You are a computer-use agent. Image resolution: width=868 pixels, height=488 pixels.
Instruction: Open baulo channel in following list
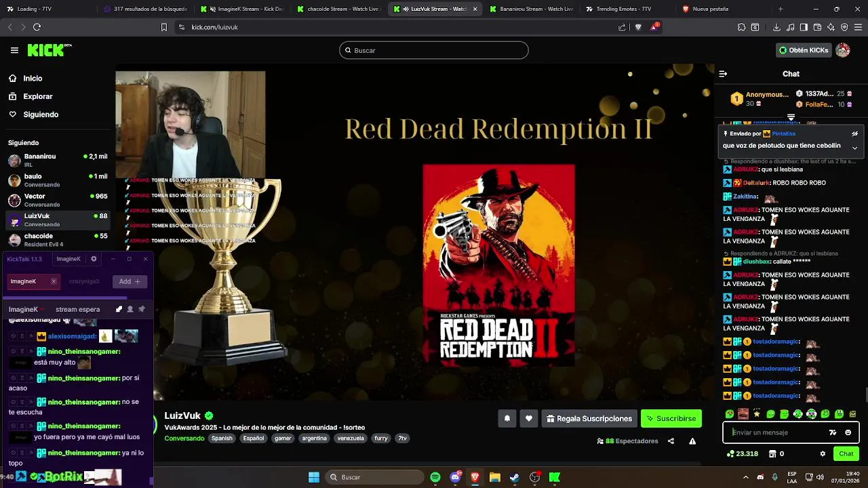tap(58, 180)
